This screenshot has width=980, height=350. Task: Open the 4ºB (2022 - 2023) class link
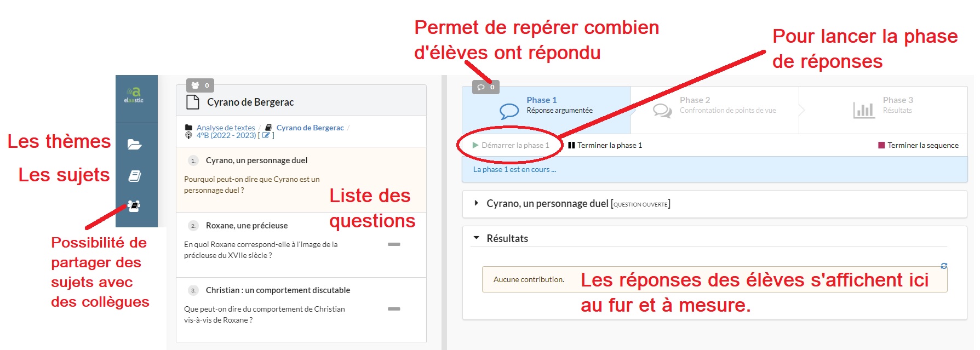[226, 135]
